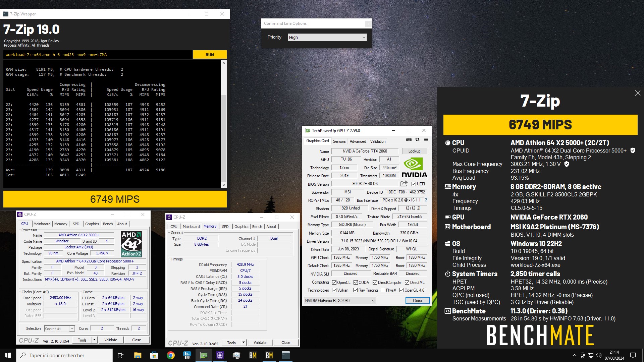
Task: Open the notification center icon
Action: tap(633, 355)
